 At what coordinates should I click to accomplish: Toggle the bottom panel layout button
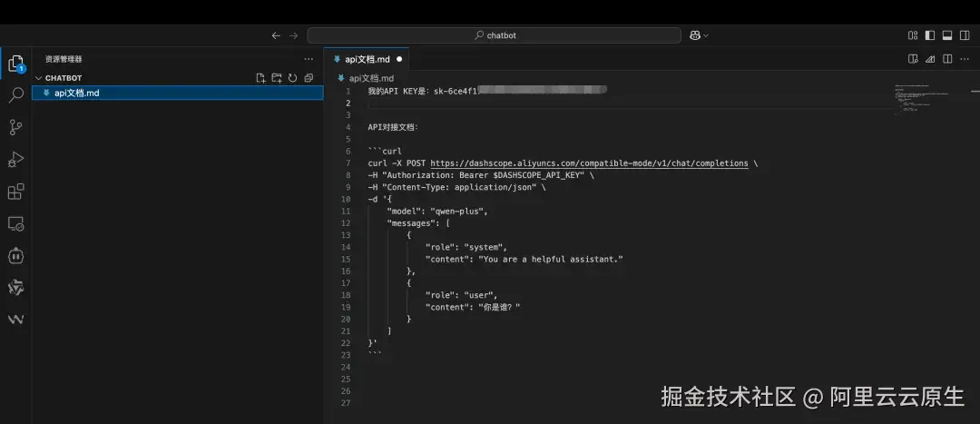click(946, 35)
